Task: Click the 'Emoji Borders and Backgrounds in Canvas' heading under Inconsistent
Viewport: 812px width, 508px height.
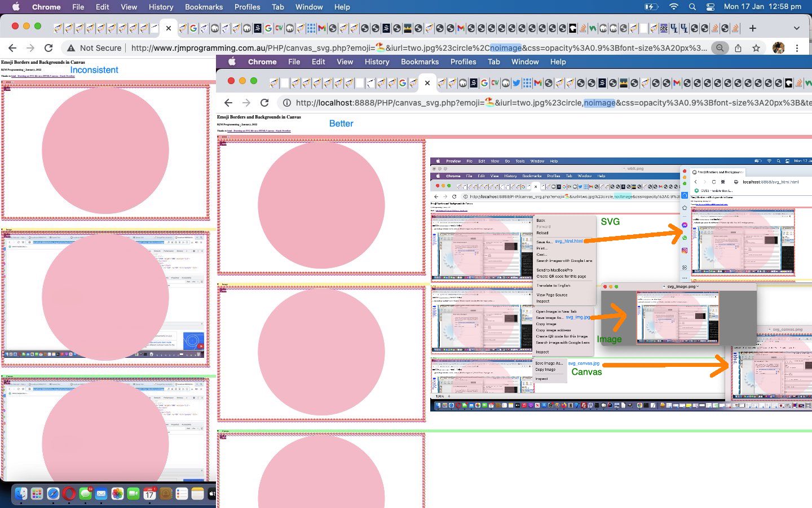Action: [x=43, y=62]
